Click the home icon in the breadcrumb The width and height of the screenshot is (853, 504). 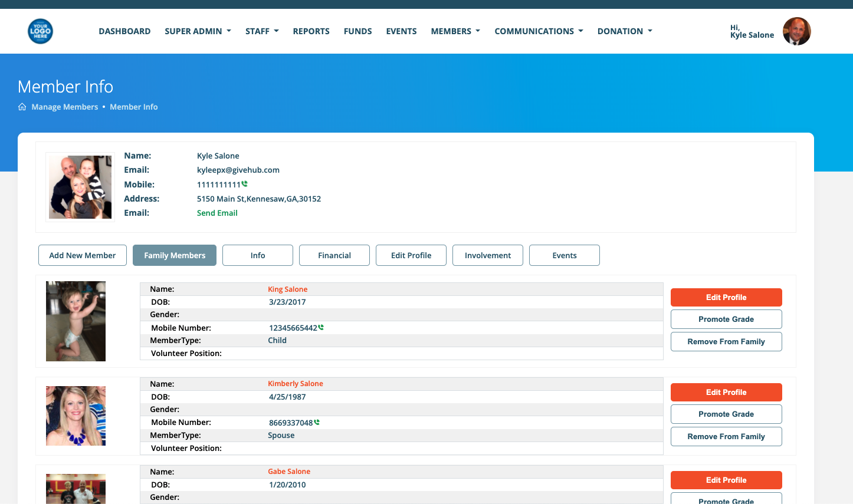[x=22, y=107]
